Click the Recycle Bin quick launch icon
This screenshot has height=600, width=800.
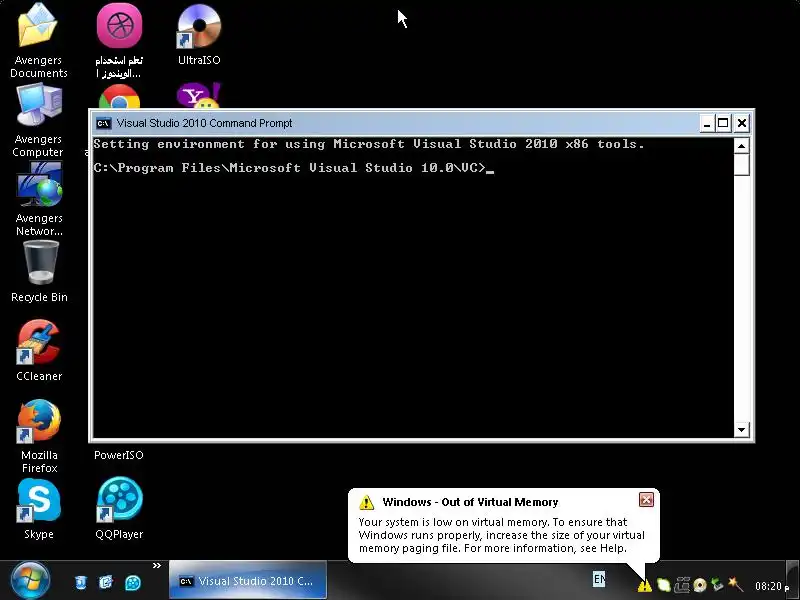coord(81,582)
